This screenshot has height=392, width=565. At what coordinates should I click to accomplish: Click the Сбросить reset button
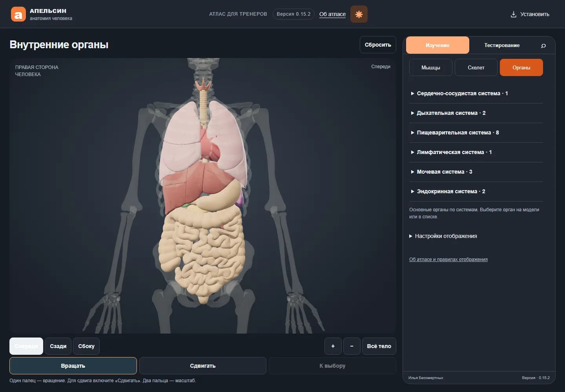[x=378, y=45]
